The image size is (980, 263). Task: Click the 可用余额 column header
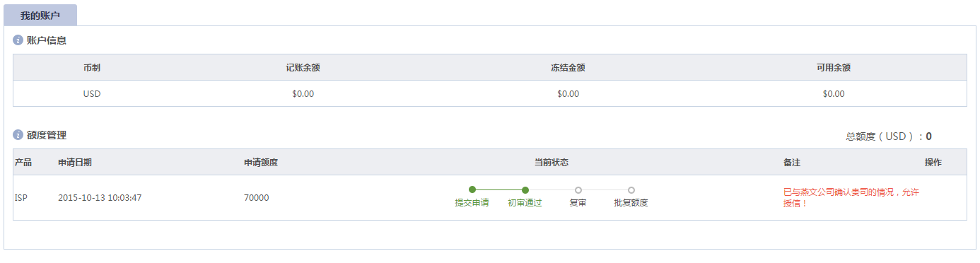coord(834,68)
